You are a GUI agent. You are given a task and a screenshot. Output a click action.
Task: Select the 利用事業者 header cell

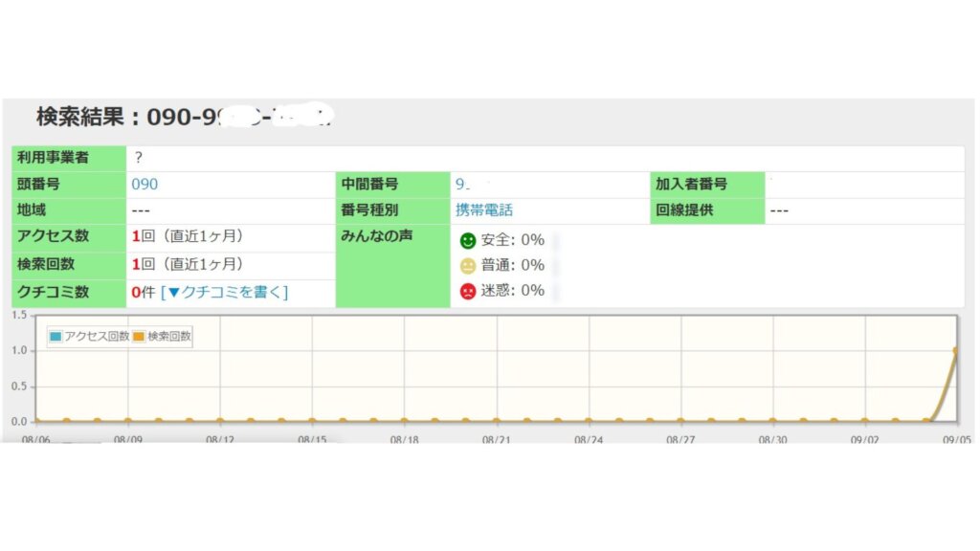coord(69,158)
